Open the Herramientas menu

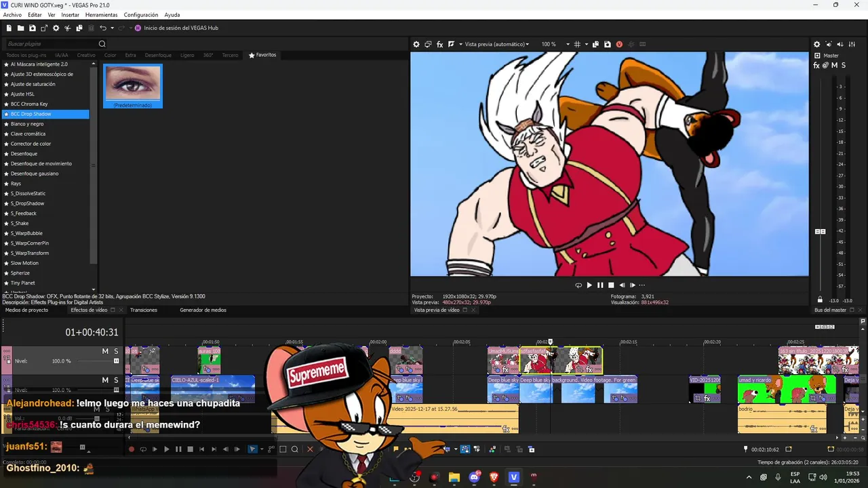coord(101,15)
